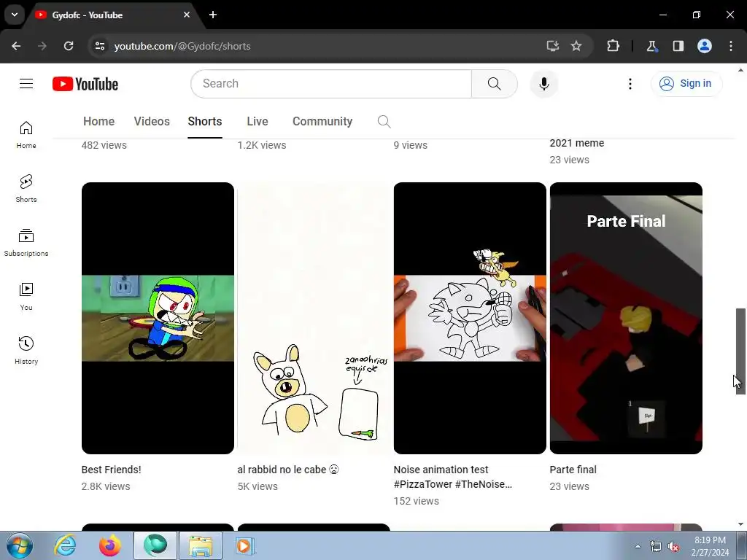The height and width of the screenshot is (560, 747).
Task: Click the YouTube logo
Action: [85, 84]
